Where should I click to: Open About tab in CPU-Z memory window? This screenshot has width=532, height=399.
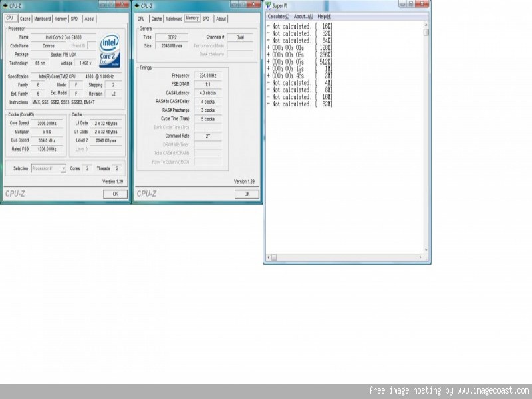coord(221,19)
